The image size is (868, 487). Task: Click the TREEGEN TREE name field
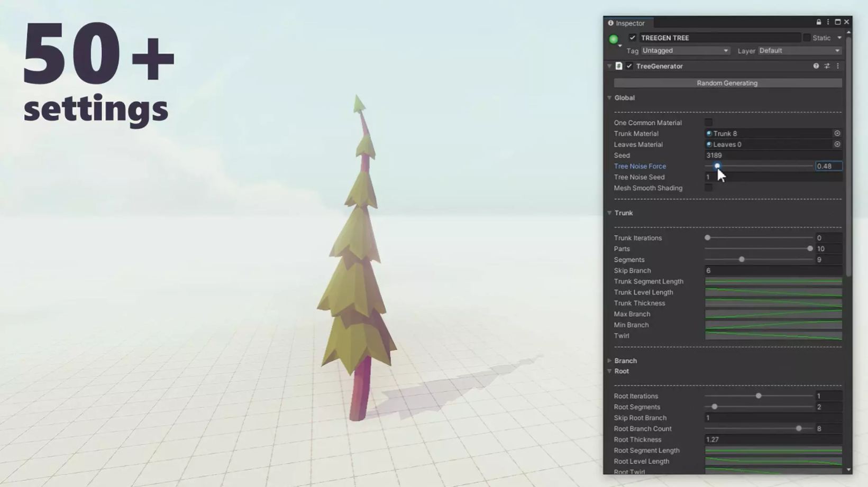click(720, 38)
